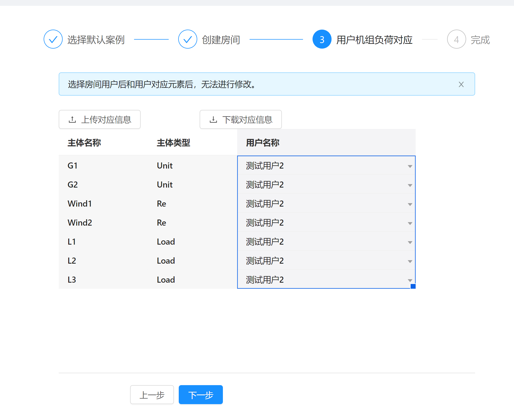The height and width of the screenshot is (420, 514).
Task: Select the 完成 step label
Action: point(480,40)
